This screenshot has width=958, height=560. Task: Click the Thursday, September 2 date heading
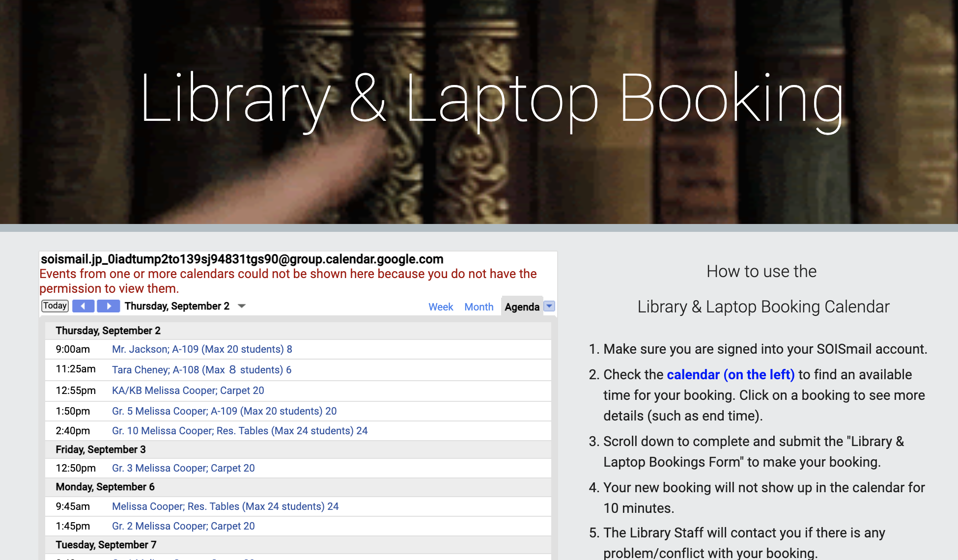(108, 331)
